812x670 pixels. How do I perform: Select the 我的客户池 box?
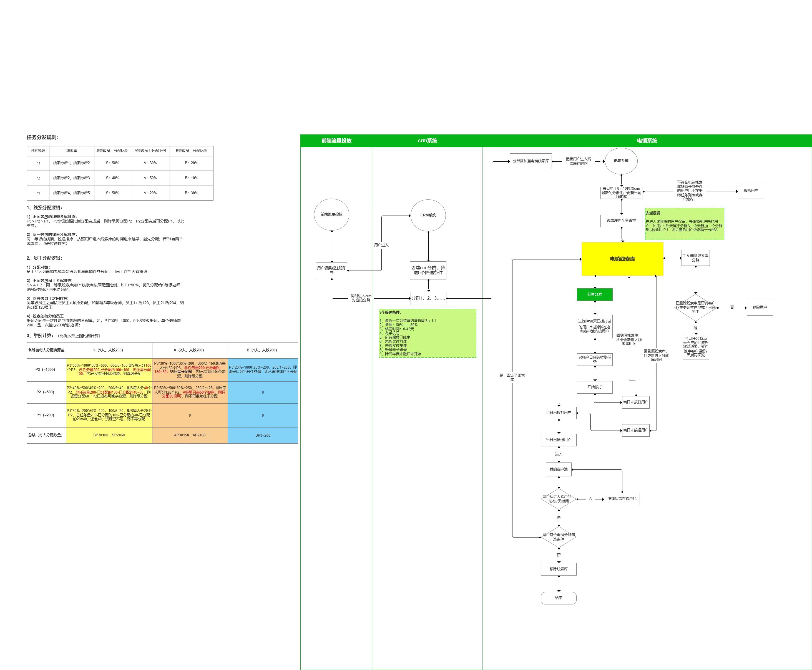pyautogui.click(x=558, y=469)
